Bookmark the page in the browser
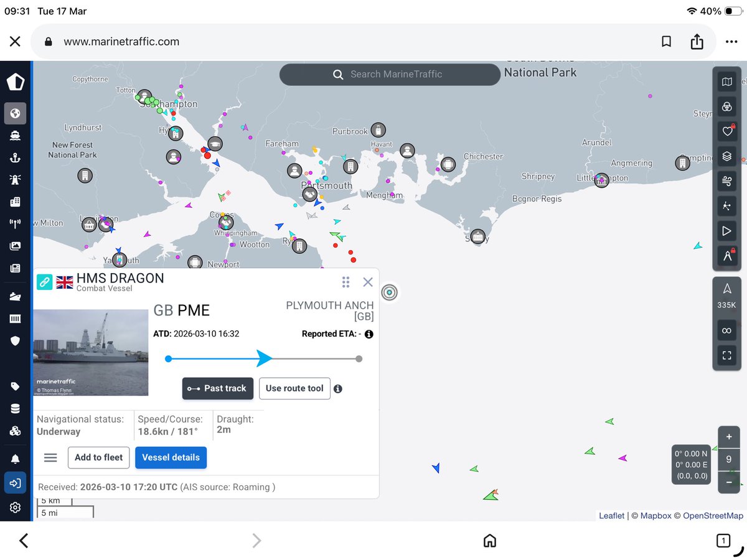 [666, 42]
